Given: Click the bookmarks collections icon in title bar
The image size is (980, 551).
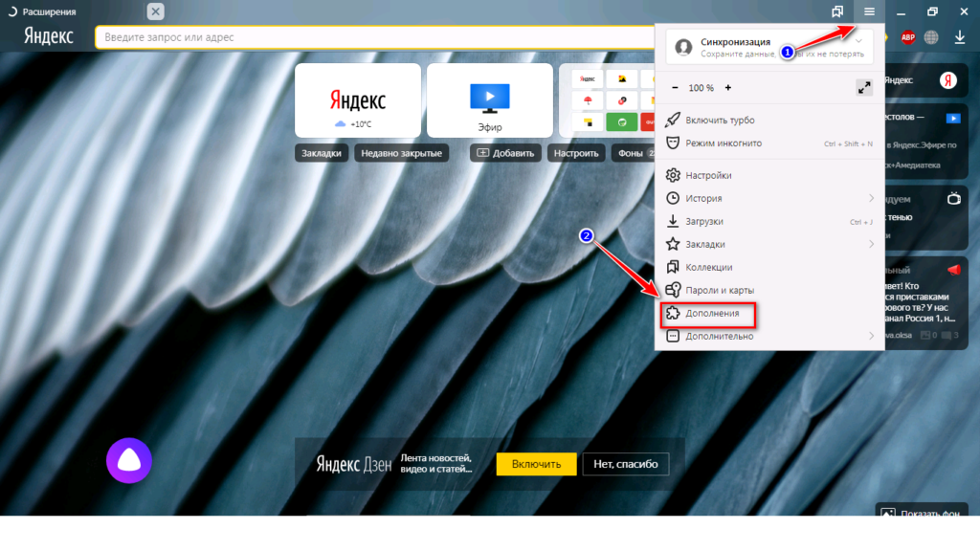Looking at the screenshot, I should click(x=836, y=11).
